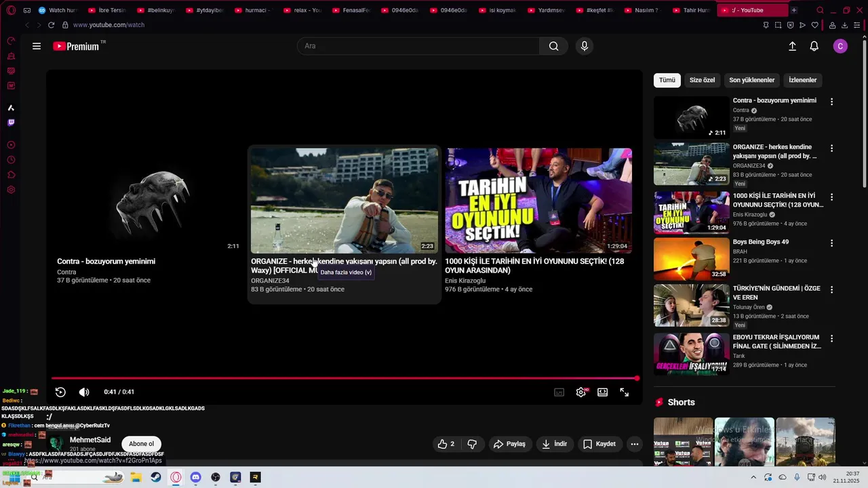Open MehmetSaid channel name link

coord(90,440)
